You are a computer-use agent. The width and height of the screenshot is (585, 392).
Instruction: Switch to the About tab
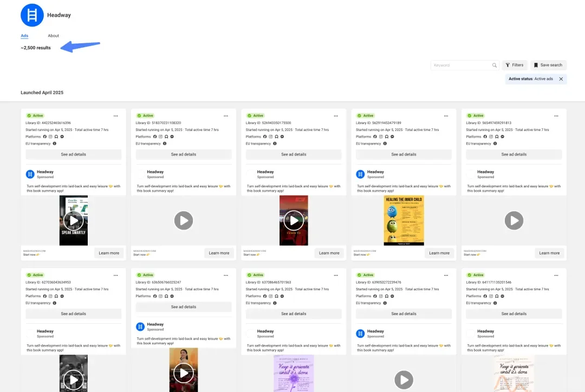tap(53, 36)
